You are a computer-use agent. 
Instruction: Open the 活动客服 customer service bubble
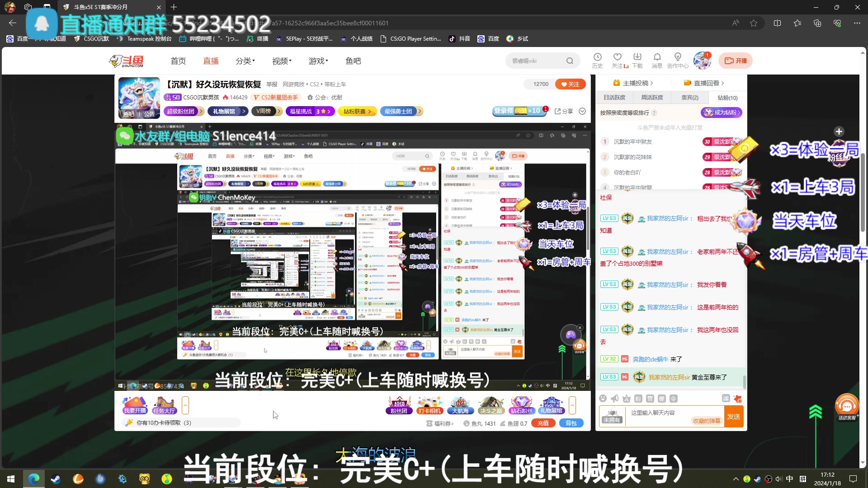(847, 407)
